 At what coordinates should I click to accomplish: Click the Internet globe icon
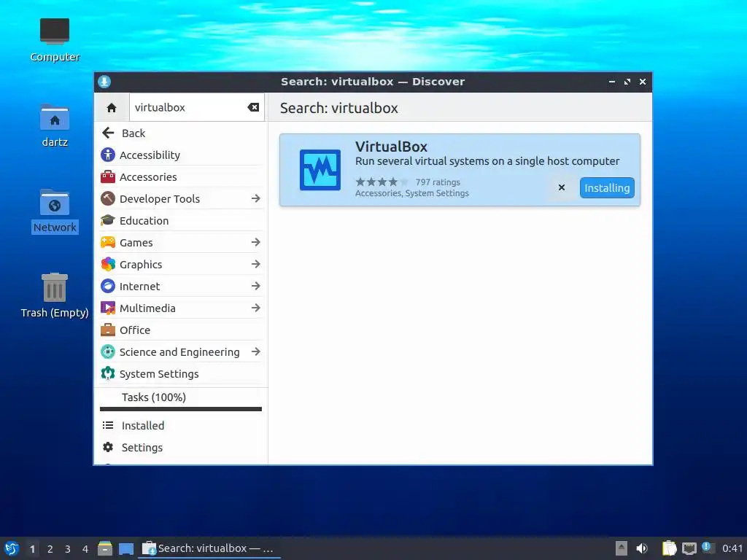pos(108,286)
